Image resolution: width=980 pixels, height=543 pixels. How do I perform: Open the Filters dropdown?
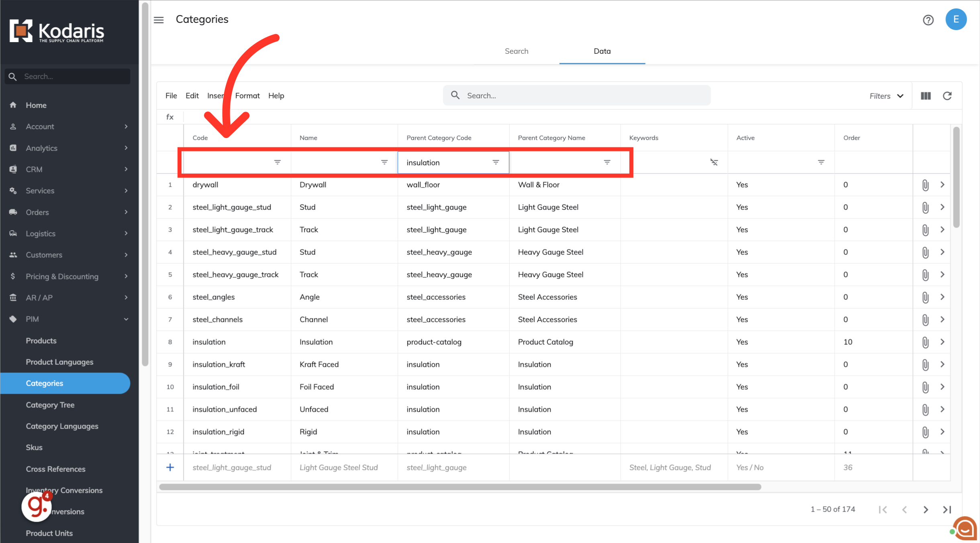click(886, 96)
